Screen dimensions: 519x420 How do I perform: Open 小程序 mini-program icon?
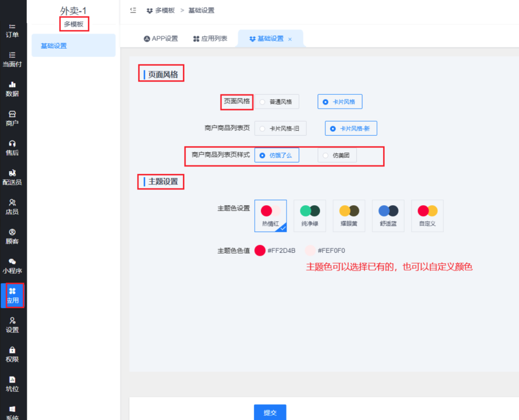13,262
